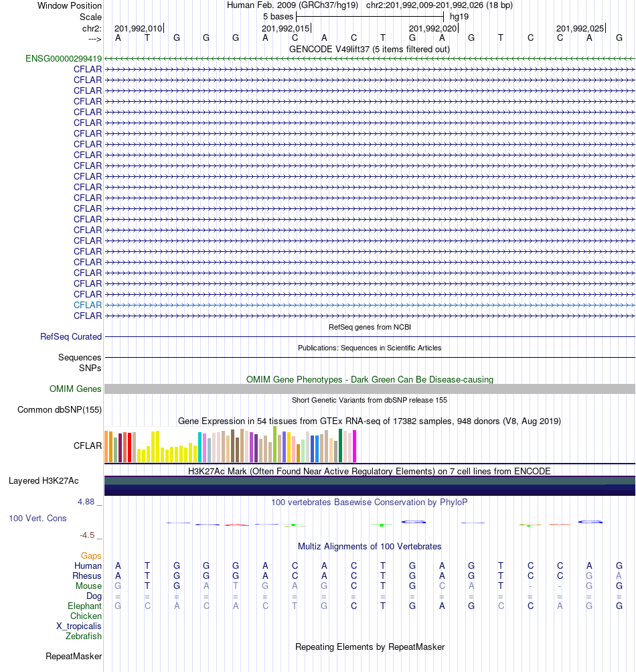Select the Mouse alignment row label
Viewport: 636px width, 672px height.
click(88, 586)
